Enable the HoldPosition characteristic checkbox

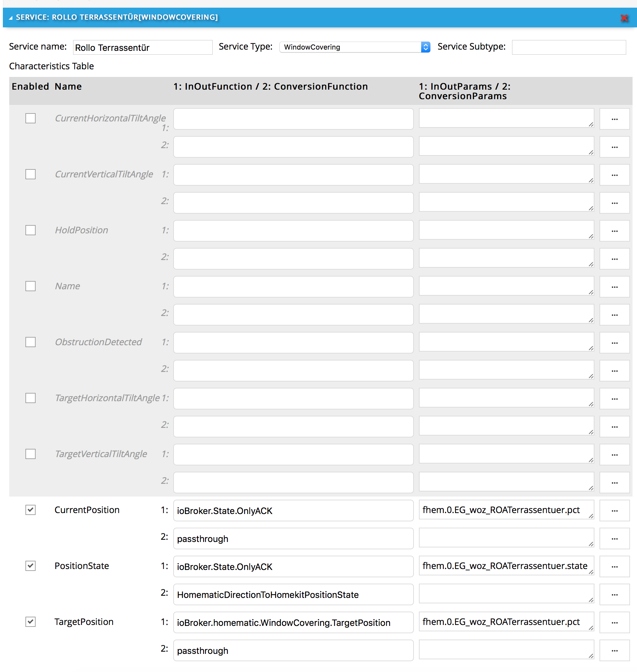tap(31, 230)
